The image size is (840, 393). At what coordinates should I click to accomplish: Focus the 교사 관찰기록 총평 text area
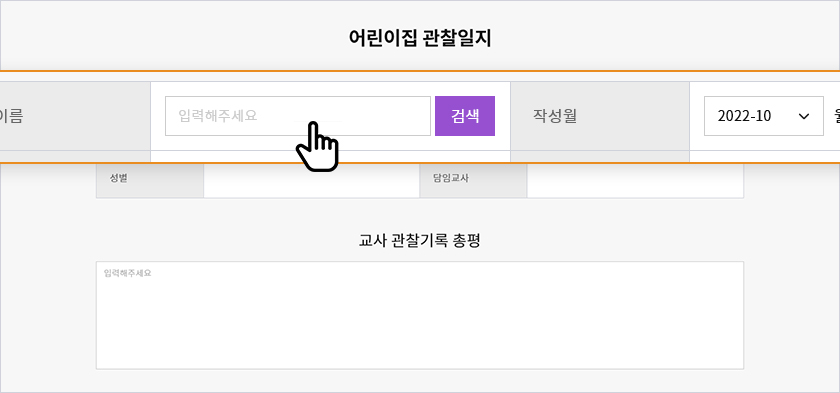[420, 315]
